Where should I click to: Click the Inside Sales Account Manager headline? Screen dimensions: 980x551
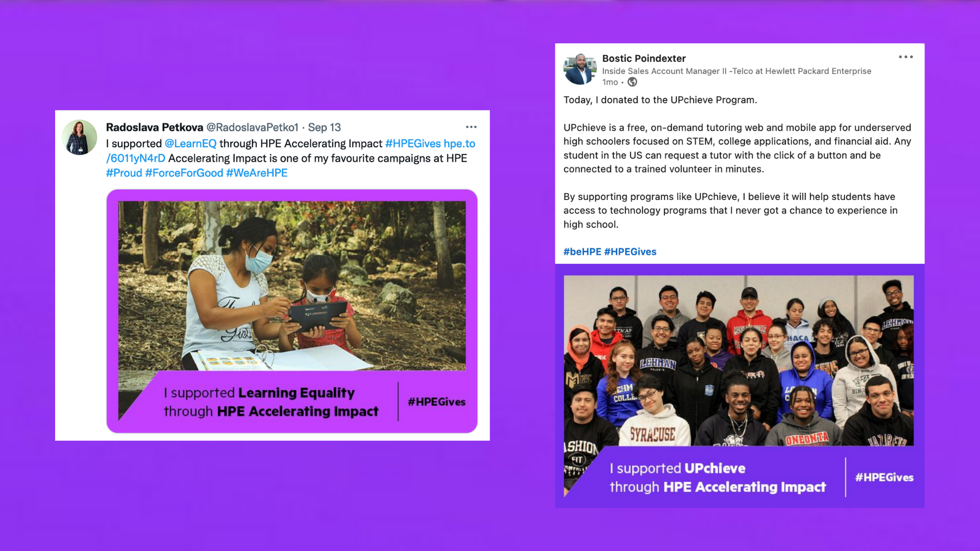pos(737,71)
